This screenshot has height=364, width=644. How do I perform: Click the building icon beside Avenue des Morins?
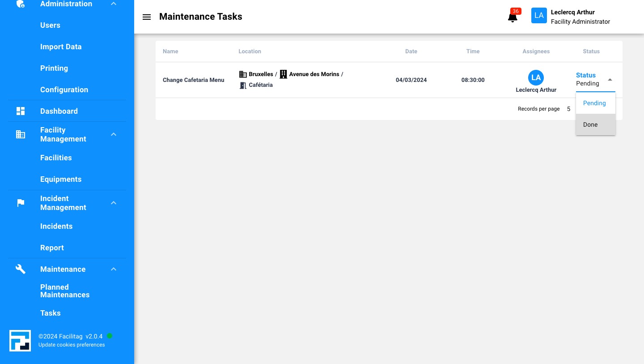[283, 74]
